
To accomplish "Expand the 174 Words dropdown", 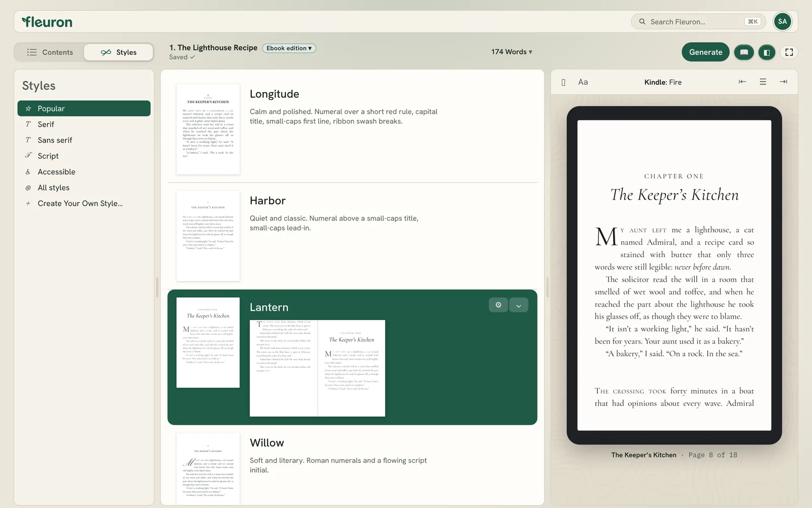I will pos(512,52).
